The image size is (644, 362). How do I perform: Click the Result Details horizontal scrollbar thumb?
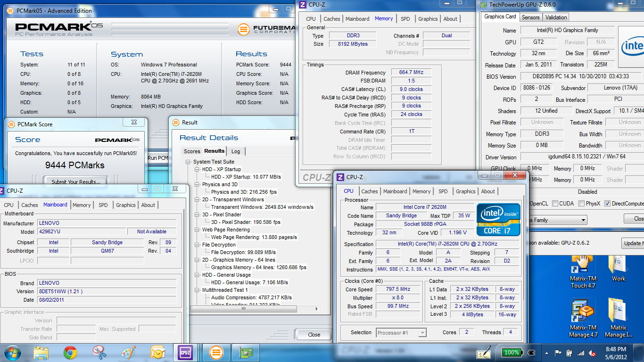[244, 309]
